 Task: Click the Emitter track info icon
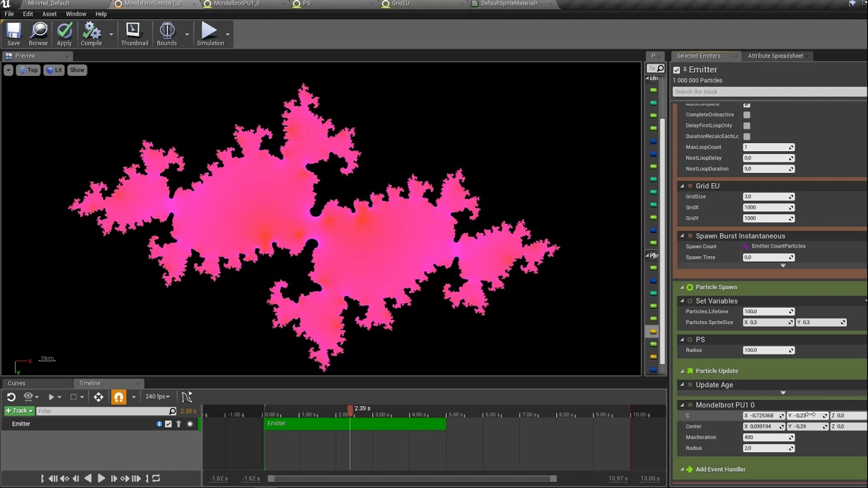coord(159,424)
